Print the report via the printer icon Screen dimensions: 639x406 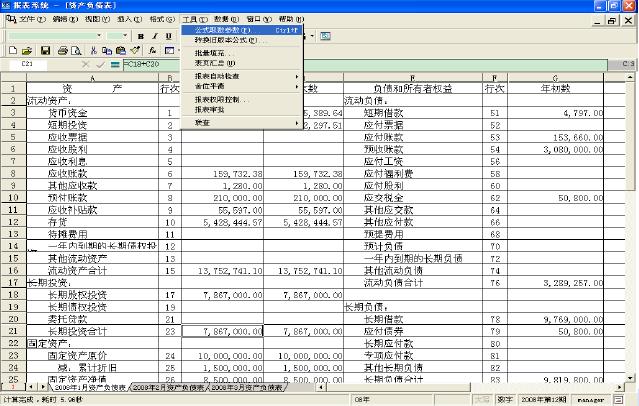point(62,50)
